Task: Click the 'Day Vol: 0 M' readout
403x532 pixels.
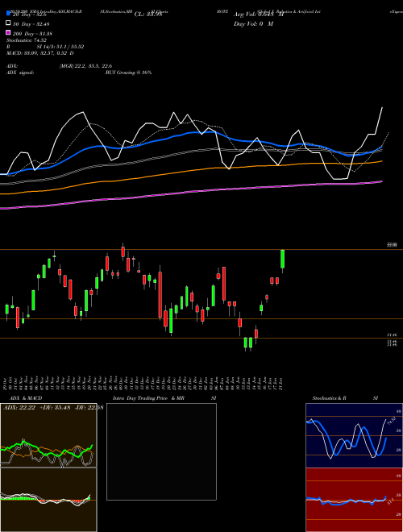Action: pos(253,23)
